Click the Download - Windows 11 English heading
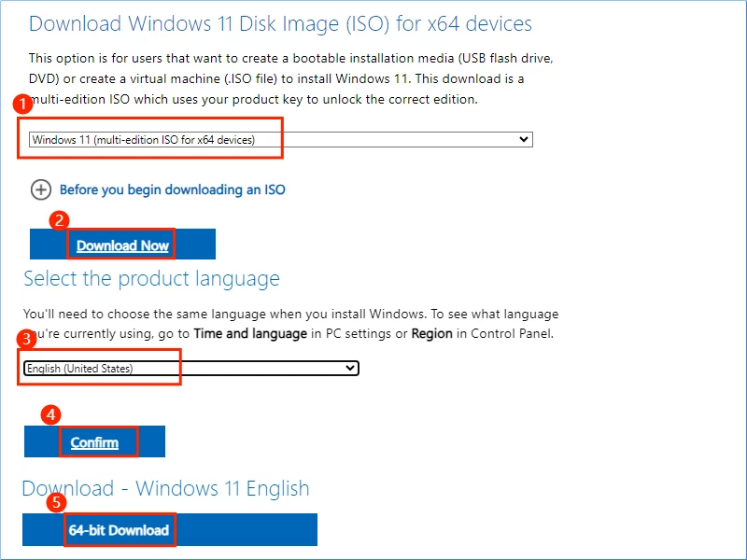Screen dimensions: 747x560 point(165,488)
